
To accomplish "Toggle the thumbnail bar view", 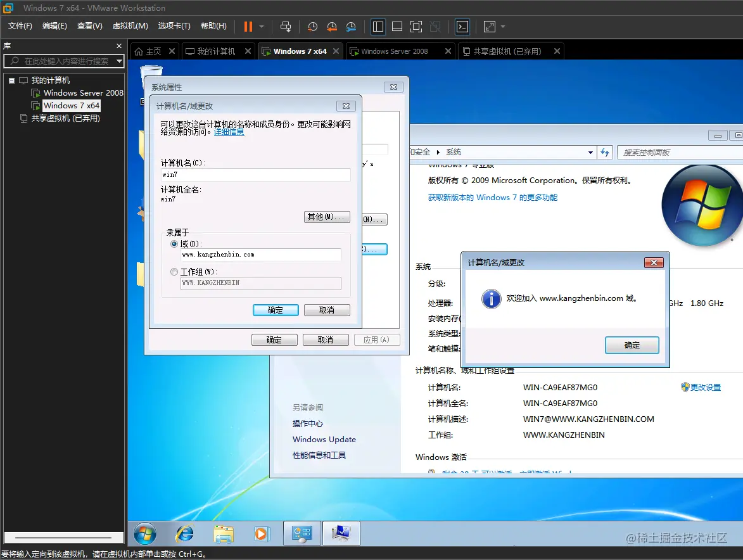I will pyautogui.click(x=397, y=27).
